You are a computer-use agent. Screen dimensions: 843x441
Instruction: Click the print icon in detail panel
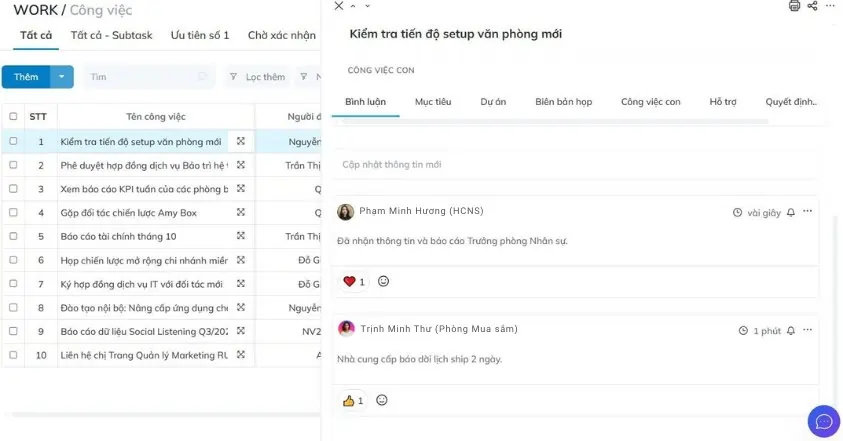[795, 6]
